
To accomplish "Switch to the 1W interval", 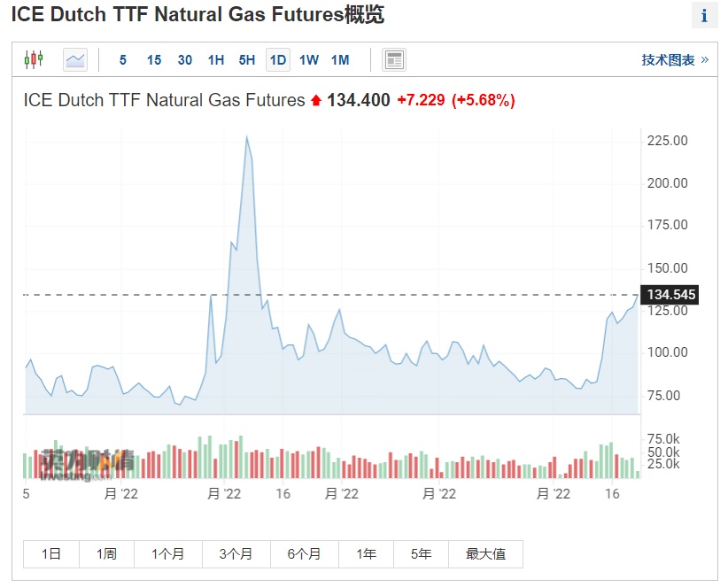I will 309,60.
